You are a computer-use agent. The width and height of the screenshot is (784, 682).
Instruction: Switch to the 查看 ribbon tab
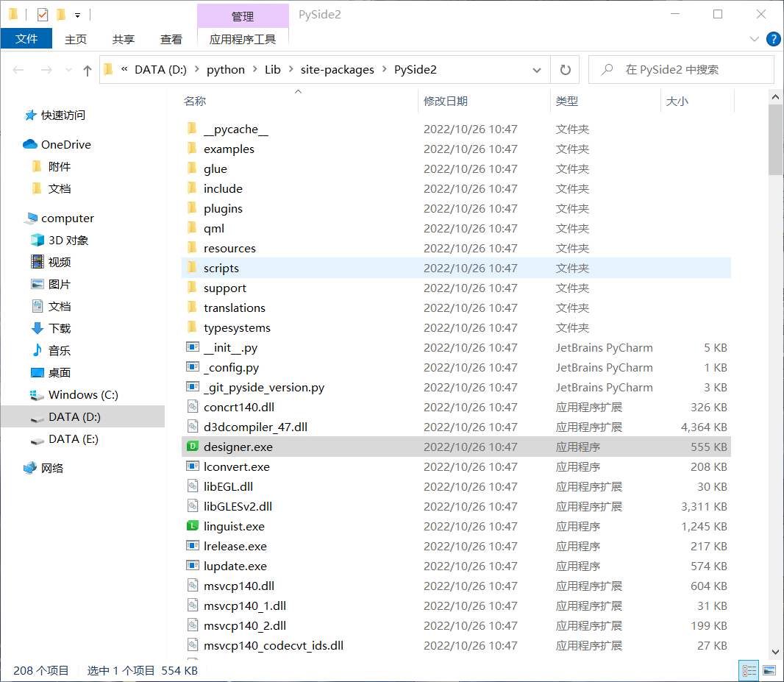(x=171, y=39)
